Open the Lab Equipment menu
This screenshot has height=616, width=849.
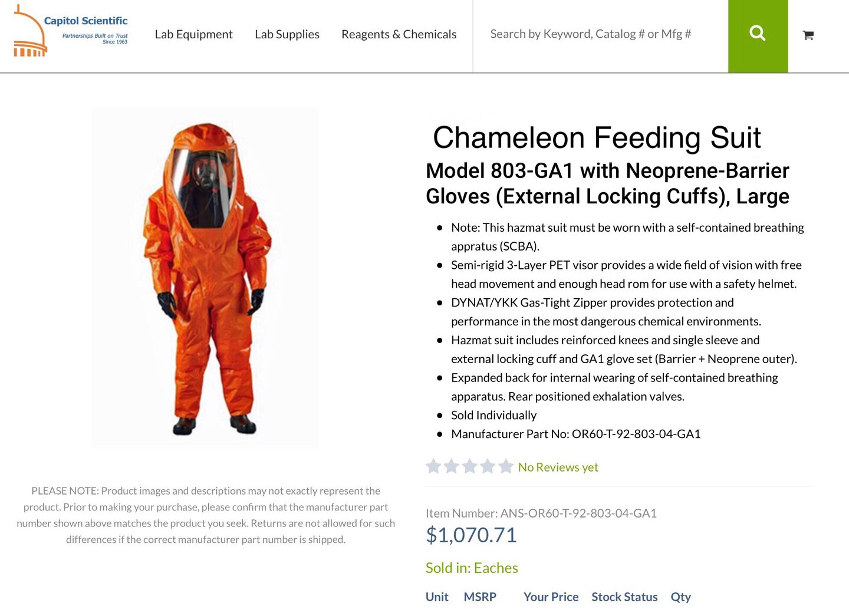tap(193, 34)
